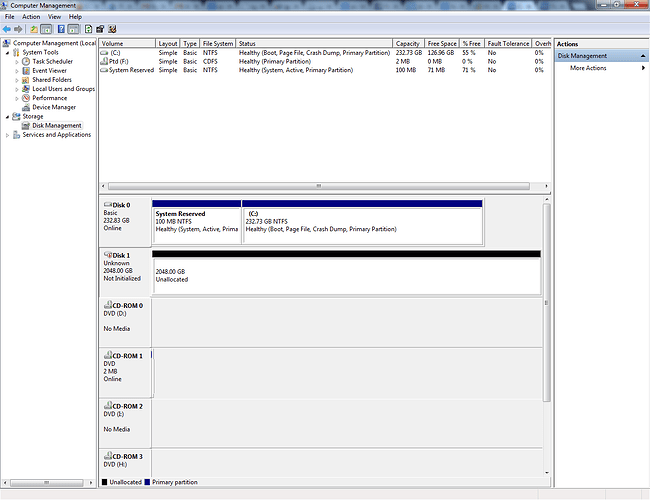The height and width of the screenshot is (500, 650).
Task: Click the last toolbar icon with checkmark
Action: [112, 29]
